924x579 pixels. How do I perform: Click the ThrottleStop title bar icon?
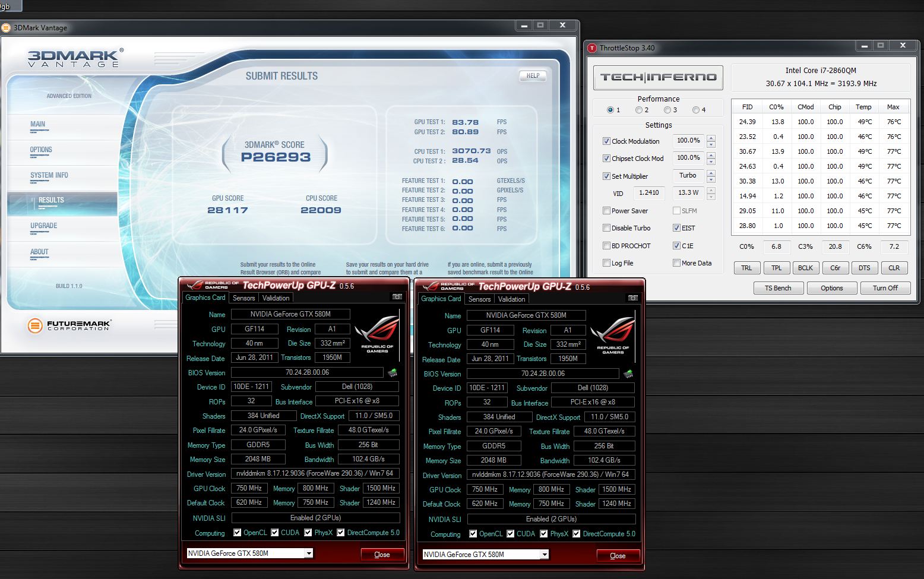click(x=592, y=48)
